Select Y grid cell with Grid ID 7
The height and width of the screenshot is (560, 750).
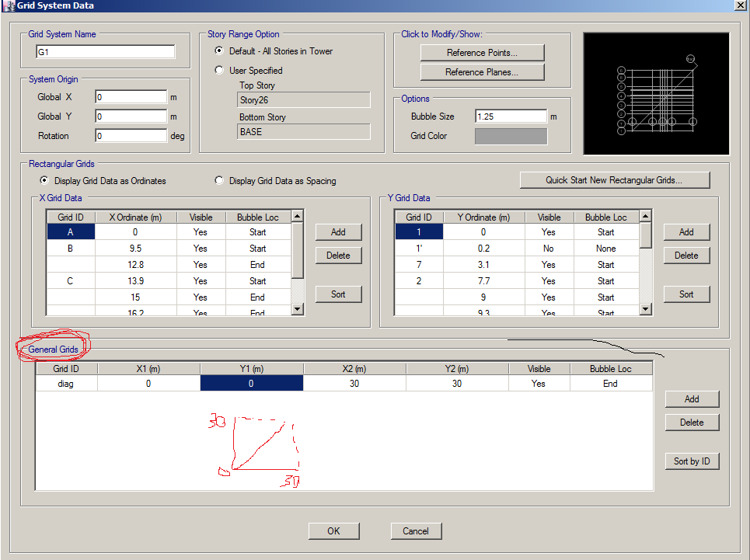click(419, 265)
